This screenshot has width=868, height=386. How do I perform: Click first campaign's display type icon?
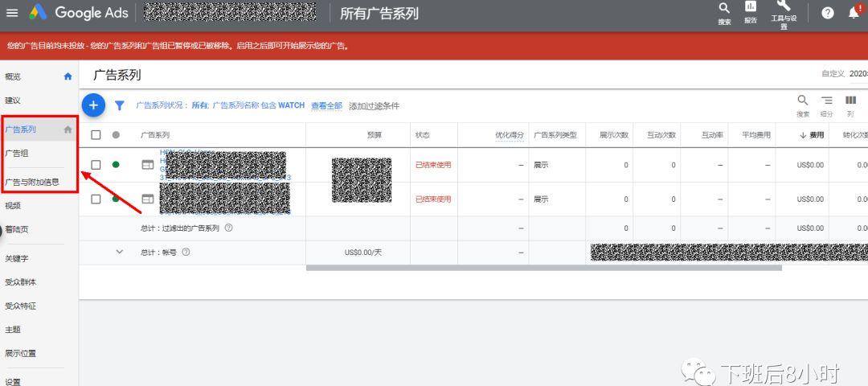pyautogui.click(x=147, y=165)
